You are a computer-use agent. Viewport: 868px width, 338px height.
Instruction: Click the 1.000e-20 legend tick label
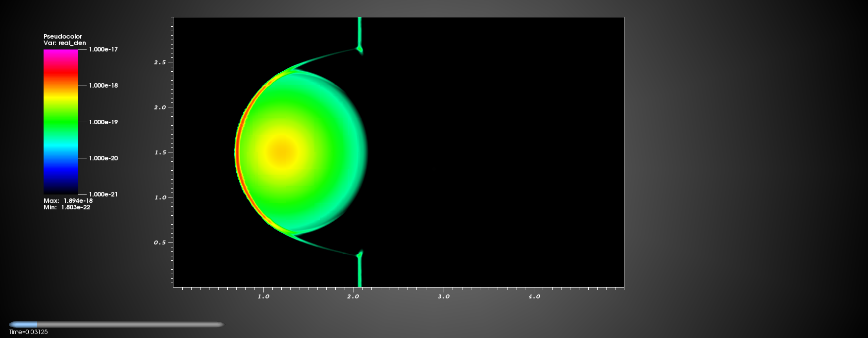[103, 158]
